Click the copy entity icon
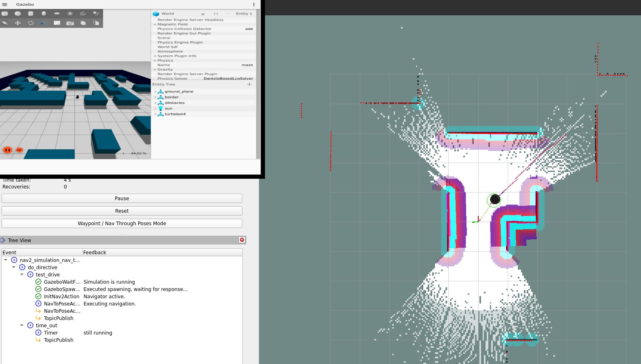The height and width of the screenshot is (364, 641). pos(83,23)
